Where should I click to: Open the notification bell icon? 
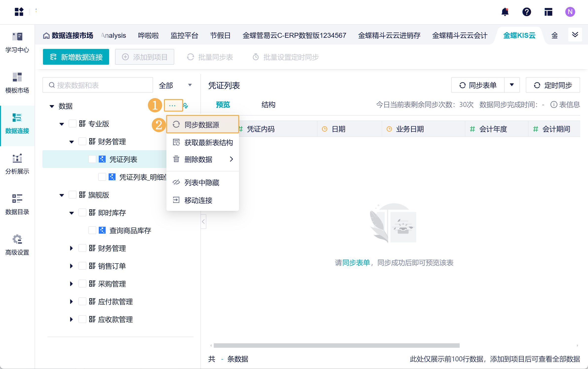click(x=505, y=12)
